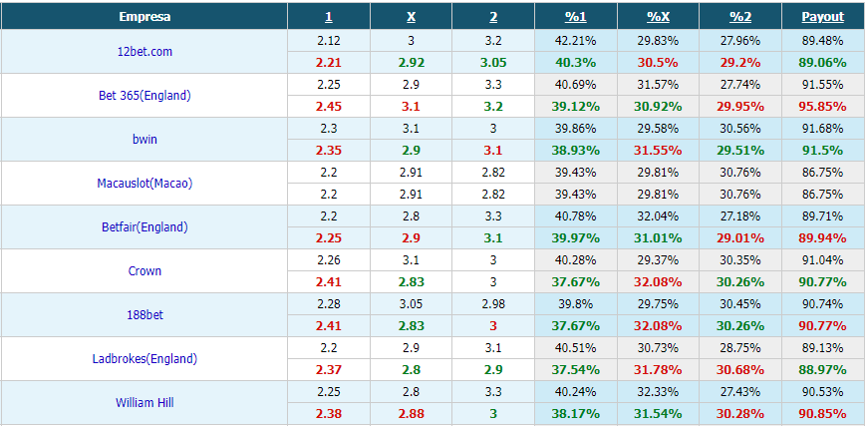This screenshot has width=868, height=426.
Task: Select 12bet.com payout 89.48%
Action: click(822, 41)
